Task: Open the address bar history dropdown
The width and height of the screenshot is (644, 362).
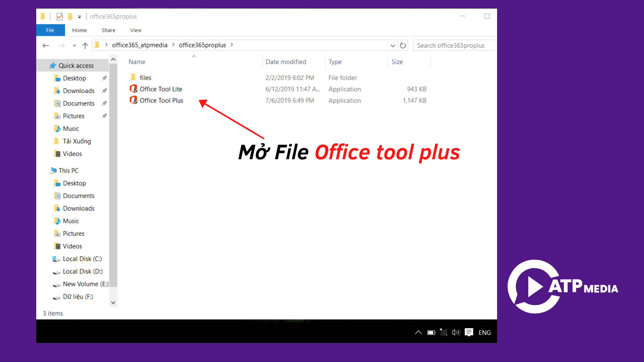Action: point(393,45)
